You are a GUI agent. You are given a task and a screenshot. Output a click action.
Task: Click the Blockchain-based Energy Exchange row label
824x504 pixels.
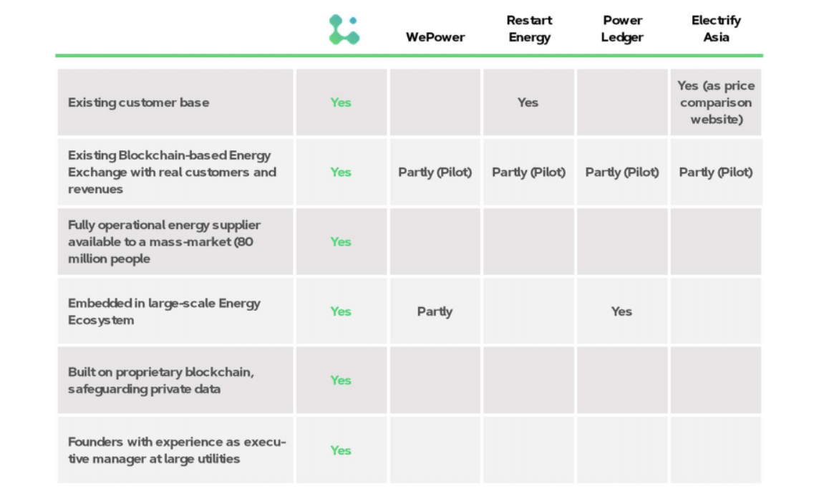point(172,172)
